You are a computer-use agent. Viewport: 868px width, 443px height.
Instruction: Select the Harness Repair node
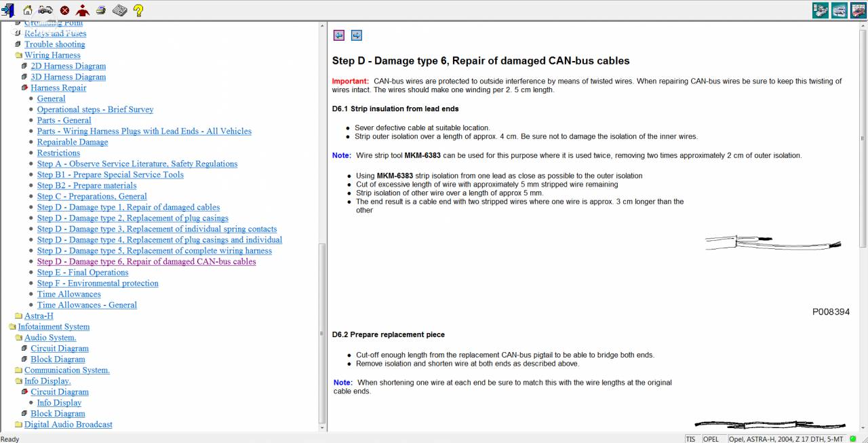click(58, 88)
